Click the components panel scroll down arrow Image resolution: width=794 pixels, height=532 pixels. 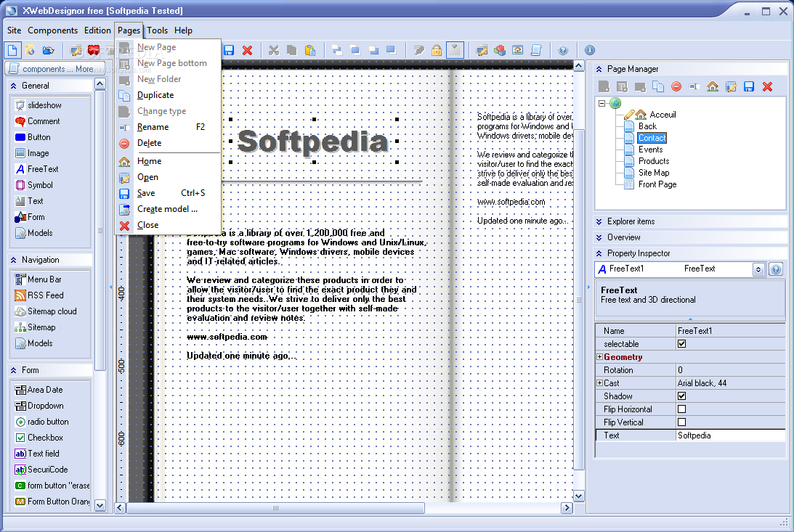(100, 504)
